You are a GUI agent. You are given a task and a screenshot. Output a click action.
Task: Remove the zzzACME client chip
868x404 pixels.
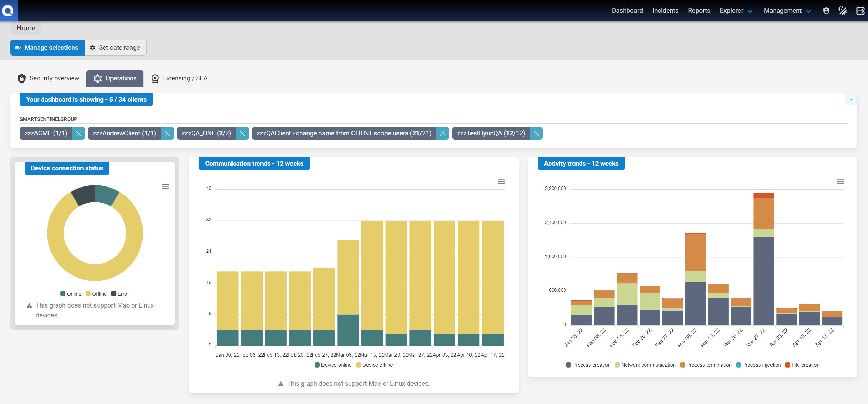[78, 133]
